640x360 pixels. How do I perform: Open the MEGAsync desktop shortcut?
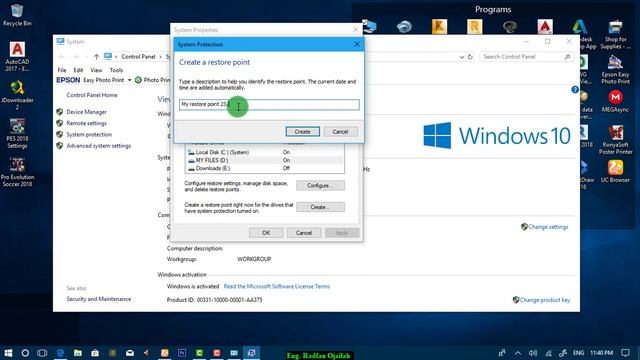point(615,101)
